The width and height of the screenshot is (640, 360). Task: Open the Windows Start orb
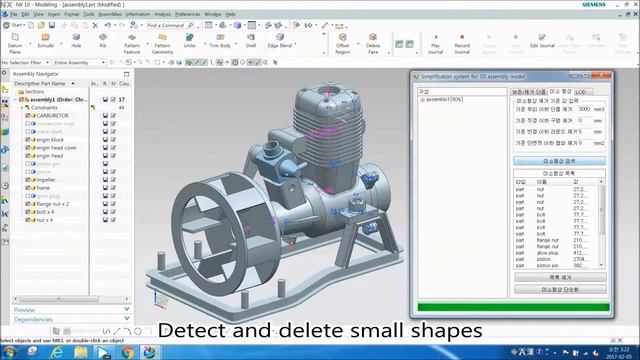click(x=9, y=352)
